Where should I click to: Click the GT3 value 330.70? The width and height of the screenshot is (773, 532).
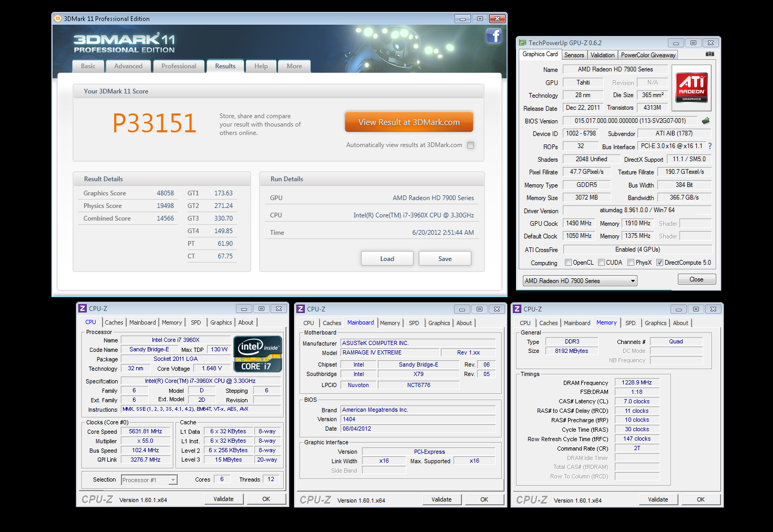[x=223, y=218]
